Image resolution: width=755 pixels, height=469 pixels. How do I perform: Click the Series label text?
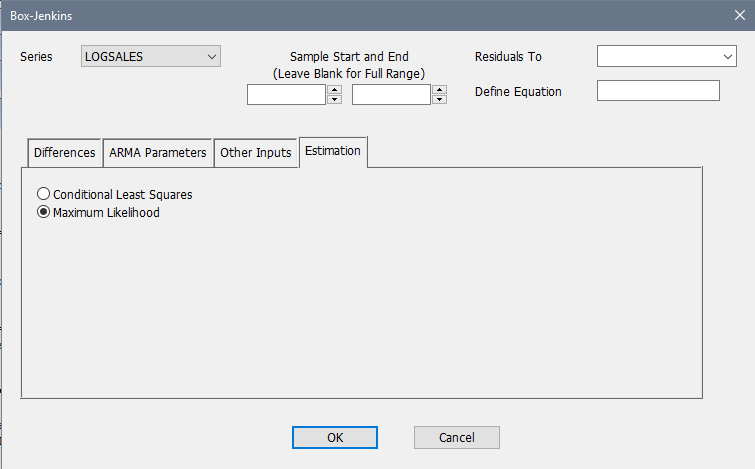(x=37, y=57)
